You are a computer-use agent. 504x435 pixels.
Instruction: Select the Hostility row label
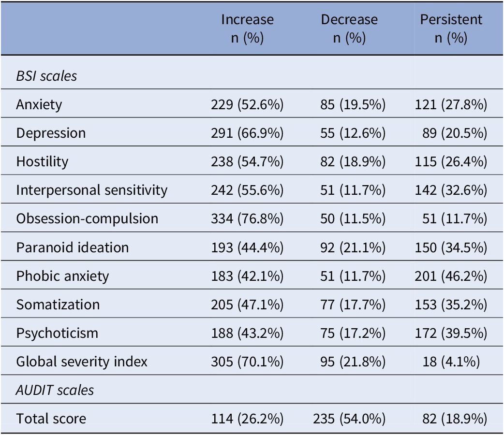[x=42, y=161]
